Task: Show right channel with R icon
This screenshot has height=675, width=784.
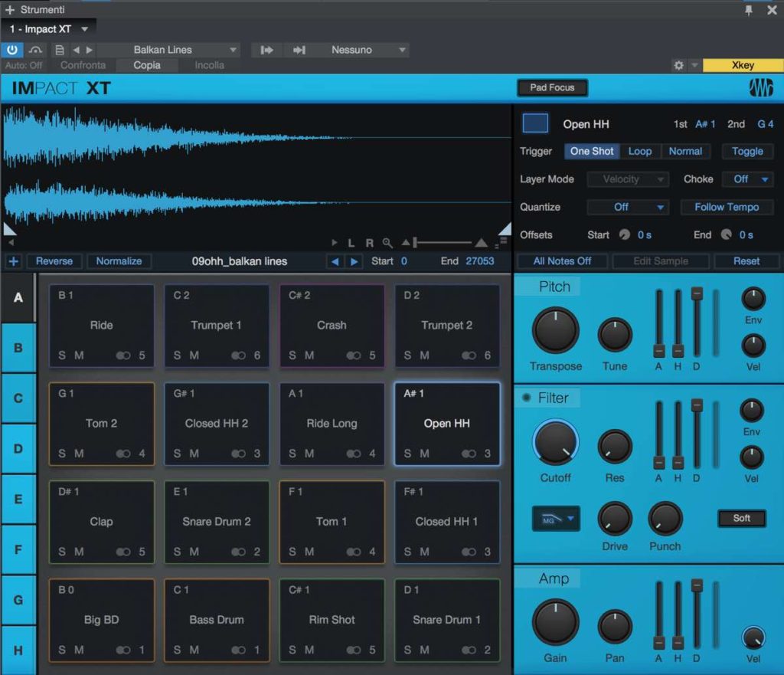Action: pyautogui.click(x=370, y=243)
